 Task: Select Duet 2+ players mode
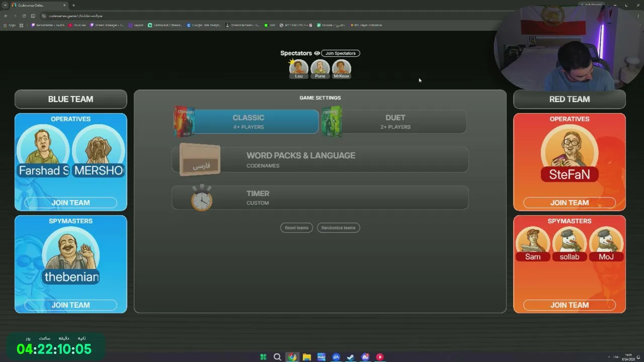click(x=395, y=122)
